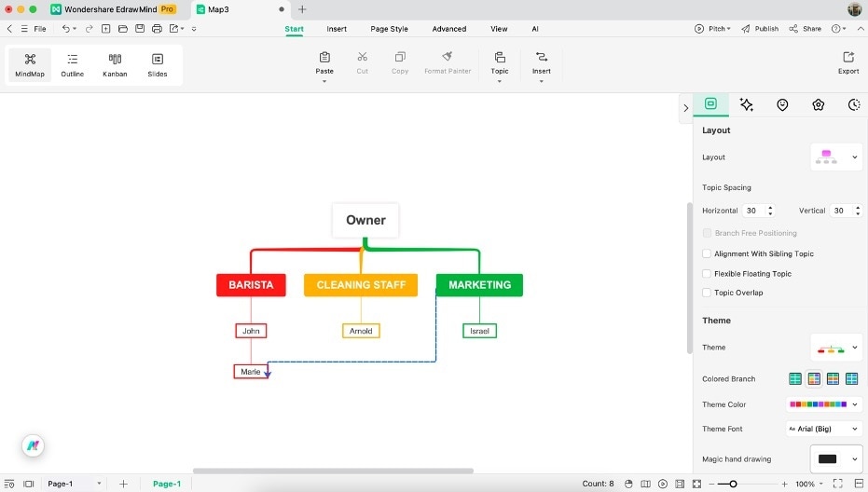Open Theme Font Arial (Big) dropdown

point(824,429)
